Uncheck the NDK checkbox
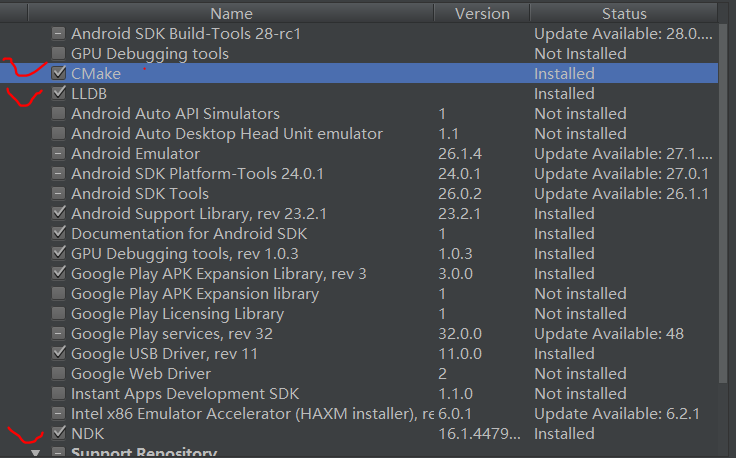 point(58,433)
